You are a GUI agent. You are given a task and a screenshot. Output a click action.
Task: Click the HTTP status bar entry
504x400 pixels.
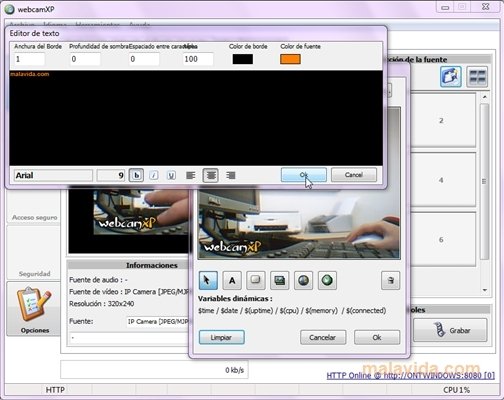coord(55,390)
